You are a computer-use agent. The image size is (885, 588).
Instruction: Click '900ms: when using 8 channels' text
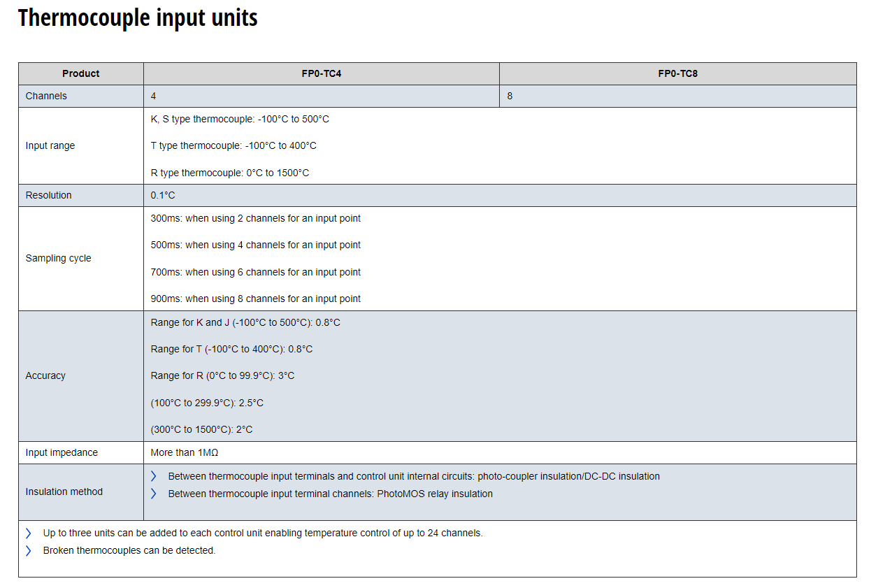point(256,299)
